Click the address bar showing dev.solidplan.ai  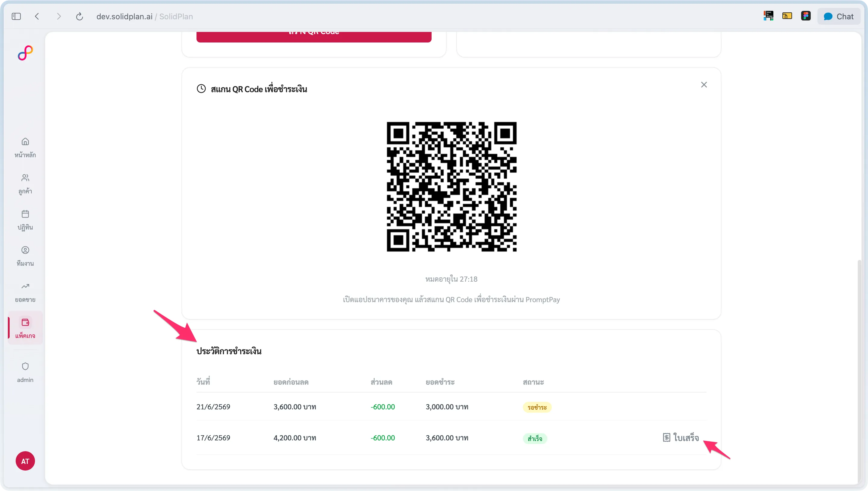coord(144,17)
